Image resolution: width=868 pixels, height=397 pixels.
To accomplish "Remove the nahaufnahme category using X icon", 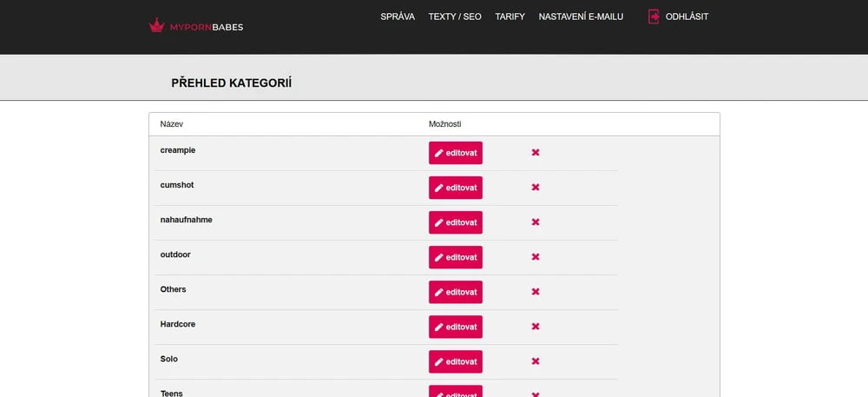I will (x=536, y=222).
